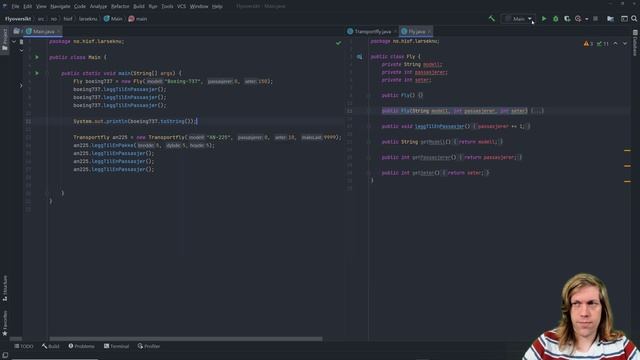Click the profiler run icon in toolbar
The image size is (640, 360).
pos(578,19)
